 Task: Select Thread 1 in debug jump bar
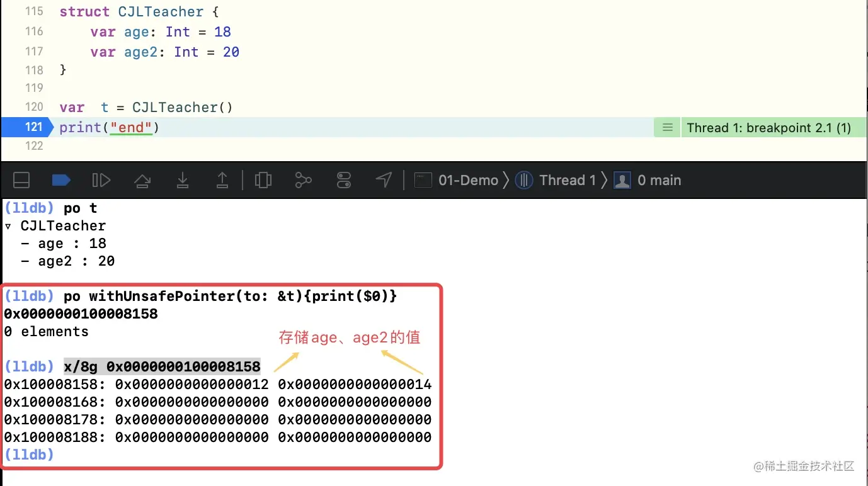tap(556, 181)
